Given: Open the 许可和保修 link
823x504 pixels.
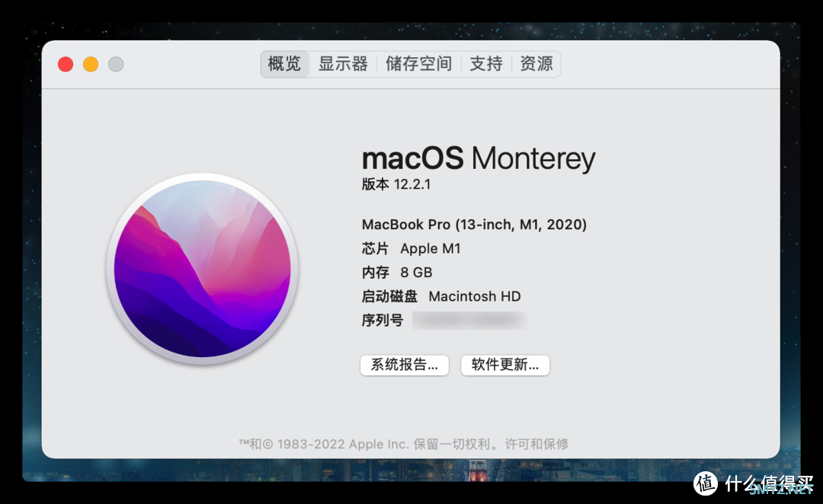Looking at the screenshot, I should [536, 444].
